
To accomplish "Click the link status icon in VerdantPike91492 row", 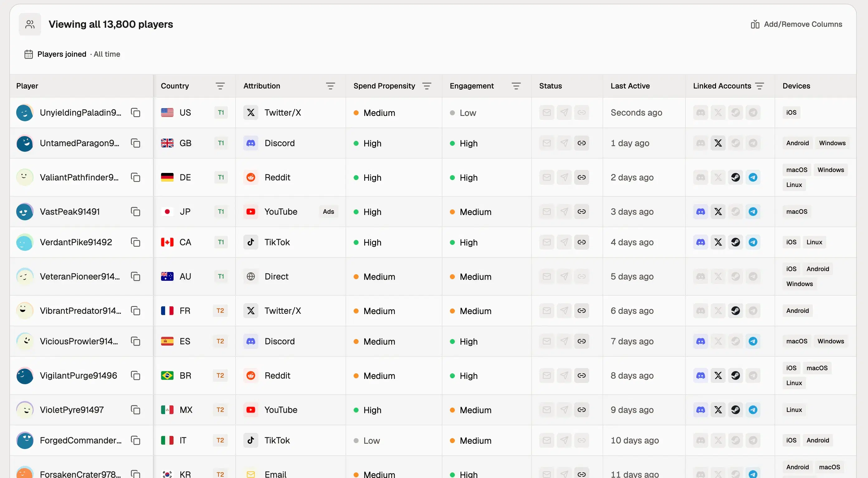I will (582, 242).
